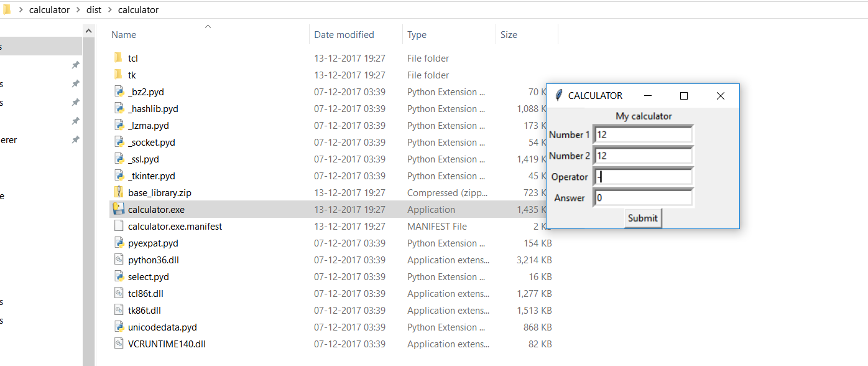Click the Python icon beside _bz2.pyd
Viewport: 868px width, 366px height.
point(118,91)
